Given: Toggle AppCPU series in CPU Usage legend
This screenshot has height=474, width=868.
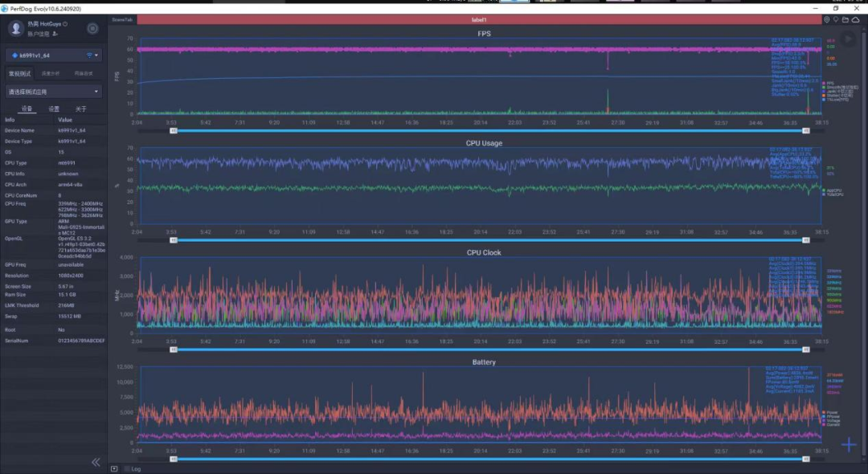Looking at the screenshot, I should click(x=831, y=191).
